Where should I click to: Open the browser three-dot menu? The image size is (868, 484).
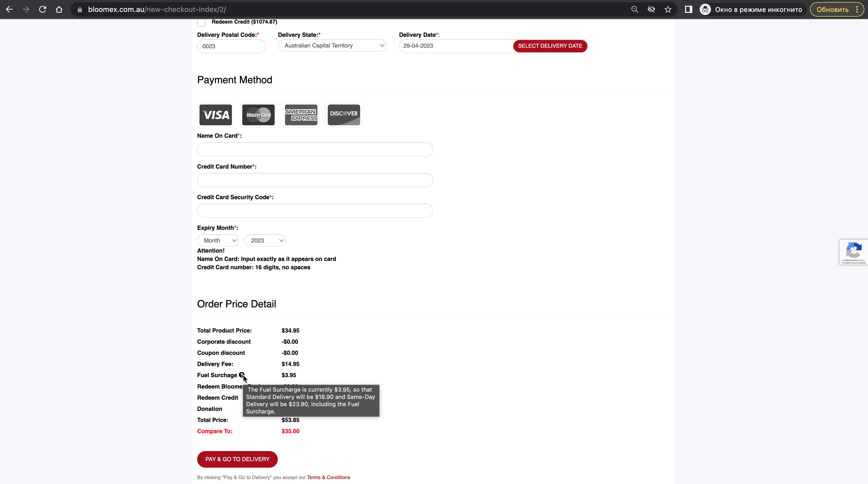(x=857, y=9)
